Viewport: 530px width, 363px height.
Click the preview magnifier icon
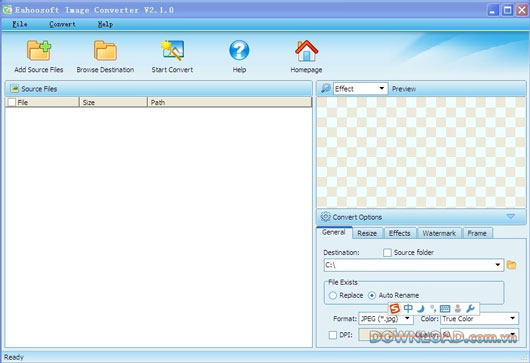pos(326,89)
